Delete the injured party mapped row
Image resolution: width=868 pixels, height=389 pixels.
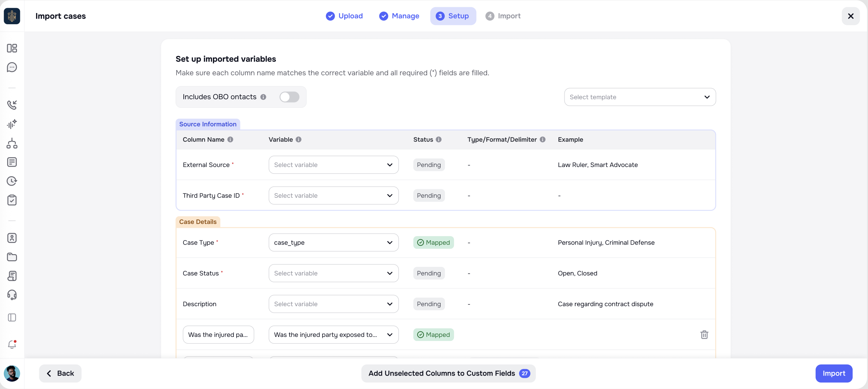[x=704, y=334]
